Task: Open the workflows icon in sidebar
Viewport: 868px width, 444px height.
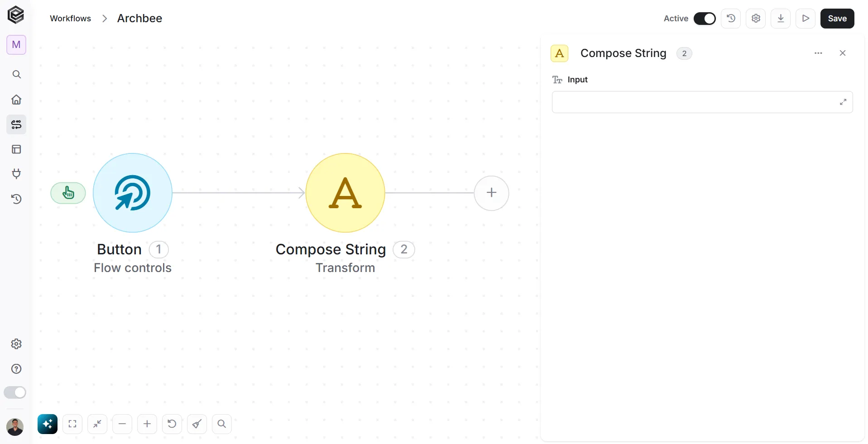Action: tap(16, 124)
